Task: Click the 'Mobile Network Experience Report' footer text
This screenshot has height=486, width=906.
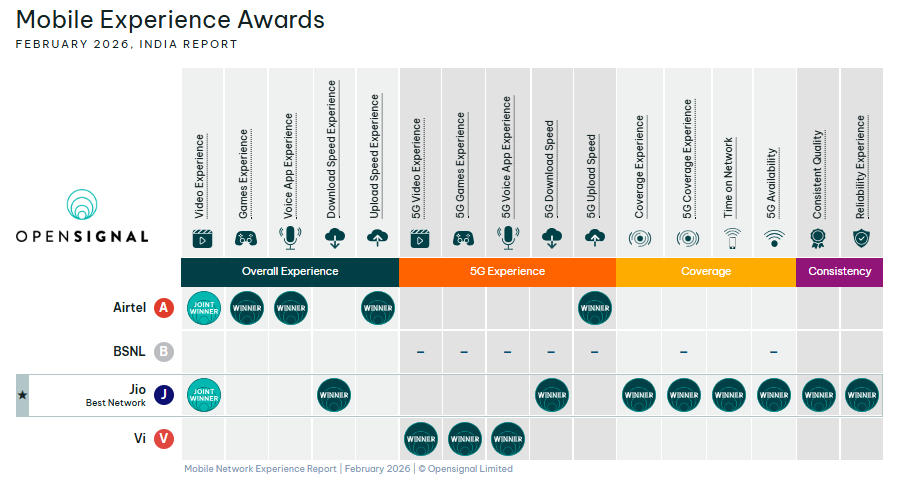Action: (260, 469)
